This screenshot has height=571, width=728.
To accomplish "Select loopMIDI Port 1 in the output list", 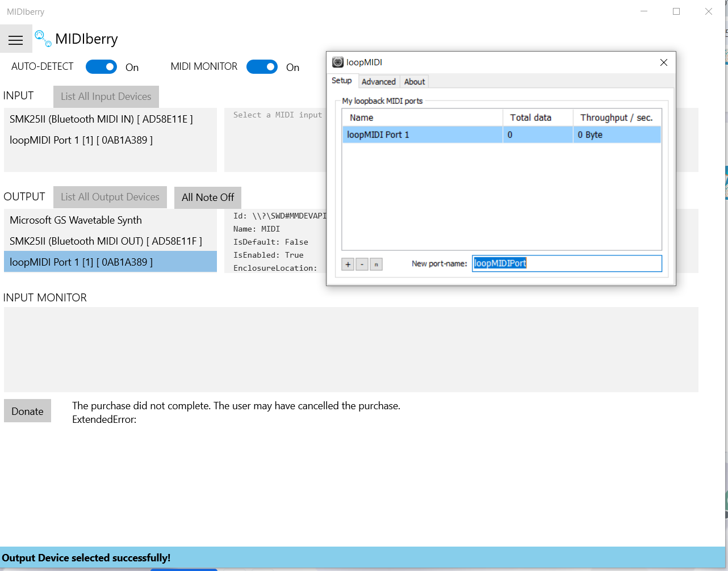I will pos(110,262).
